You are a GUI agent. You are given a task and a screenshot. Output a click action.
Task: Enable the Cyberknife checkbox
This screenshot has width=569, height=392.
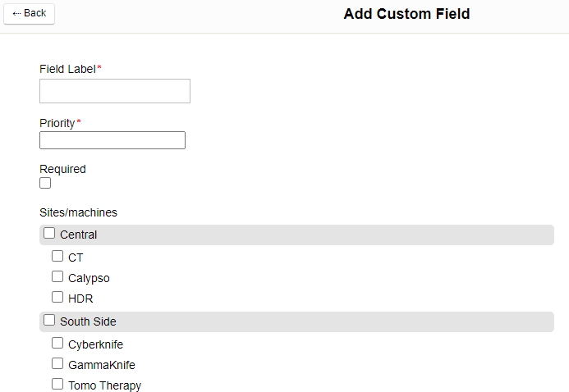[57, 343]
